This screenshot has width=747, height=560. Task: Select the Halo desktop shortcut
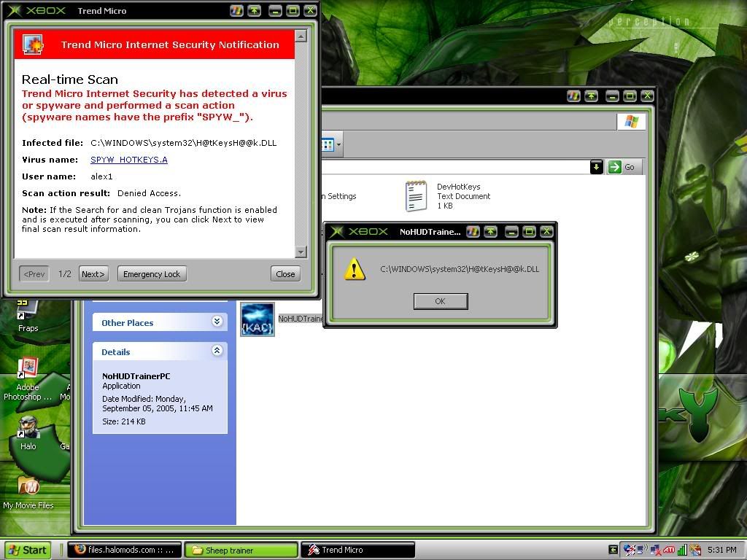28,433
